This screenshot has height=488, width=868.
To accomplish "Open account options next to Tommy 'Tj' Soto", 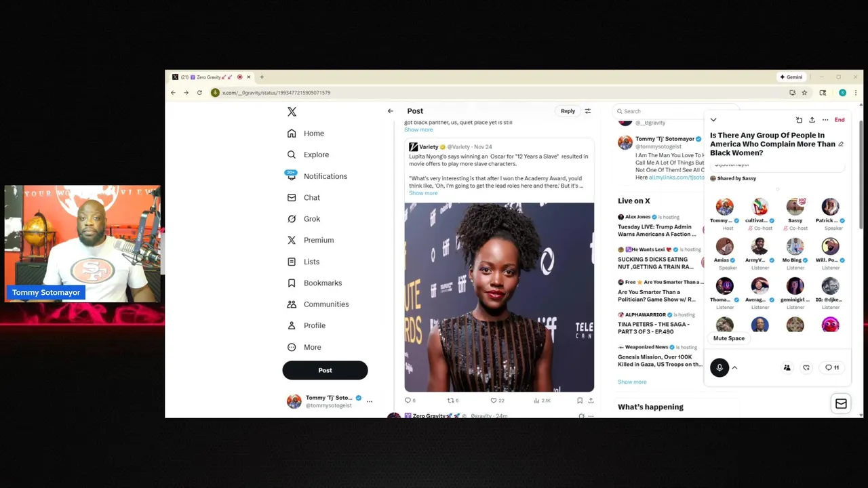I will (x=370, y=401).
